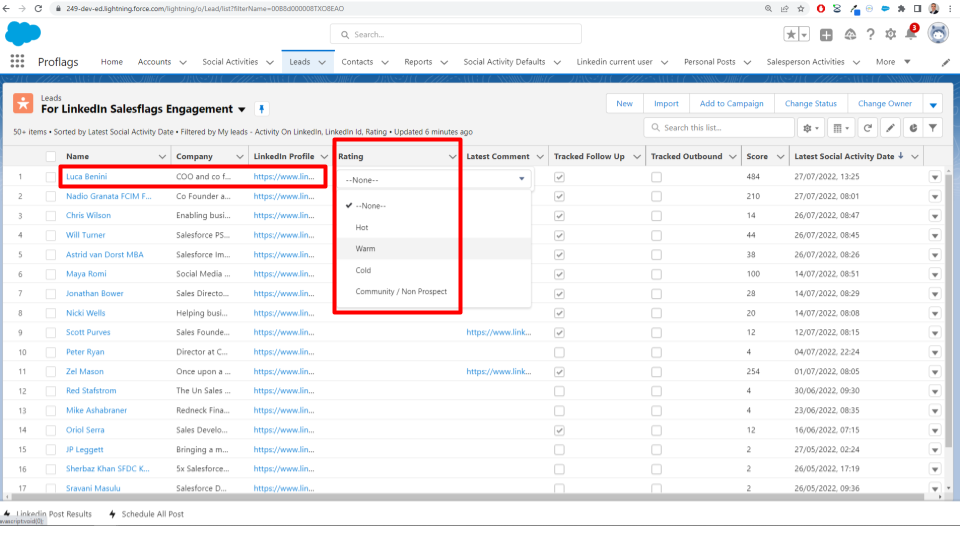Show more list actions dropdown
The height and width of the screenshot is (540, 960).
click(x=933, y=104)
